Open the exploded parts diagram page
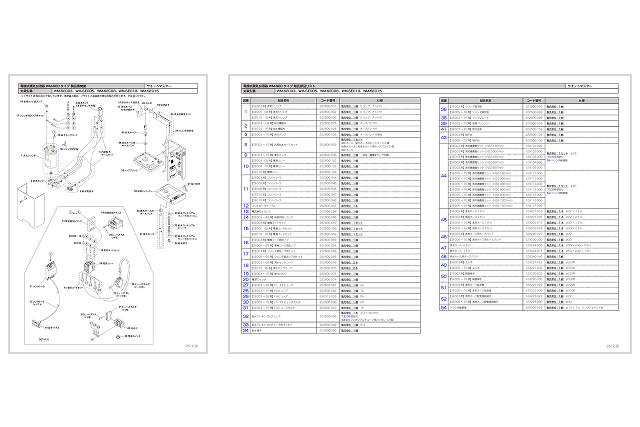640x427 pixels. click(x=108, y=214)
